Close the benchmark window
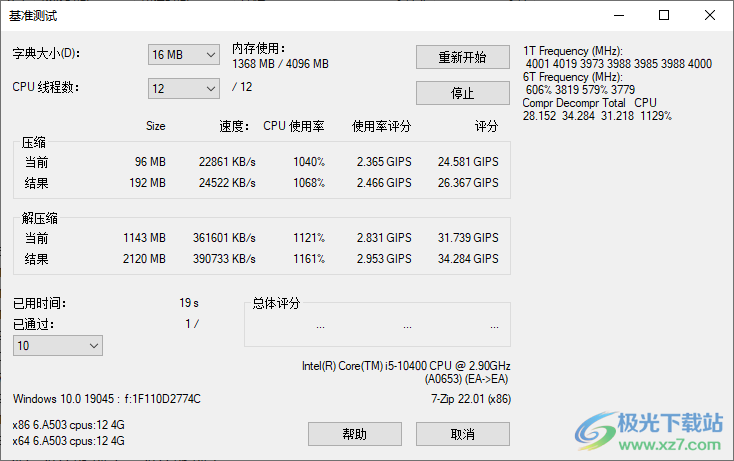The width and height of the screenshot is (734, 461). [x=710, y=15]
